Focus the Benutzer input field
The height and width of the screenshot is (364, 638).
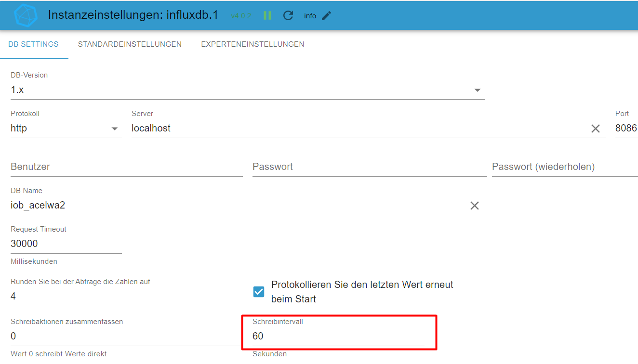click(x=127, y=167)
